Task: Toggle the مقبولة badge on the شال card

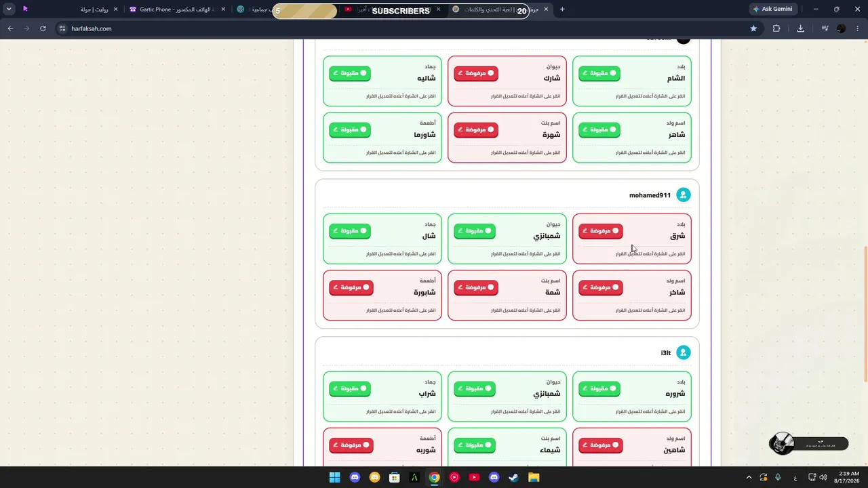Action: click(x=349, y=231)
